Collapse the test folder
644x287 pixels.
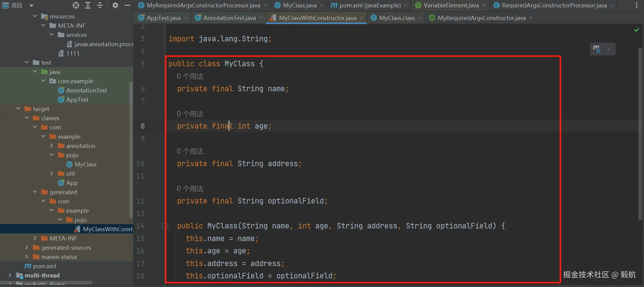27,62
